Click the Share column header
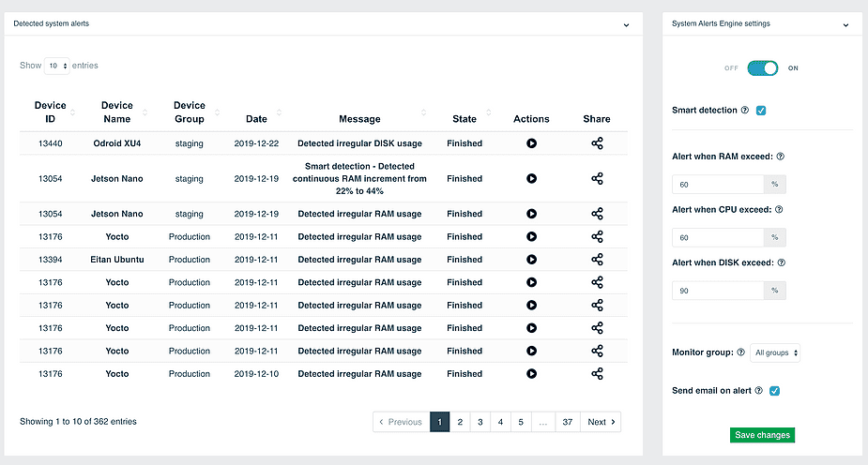The width and height of the screenshot is (868, 465). (x=597, y=119)
